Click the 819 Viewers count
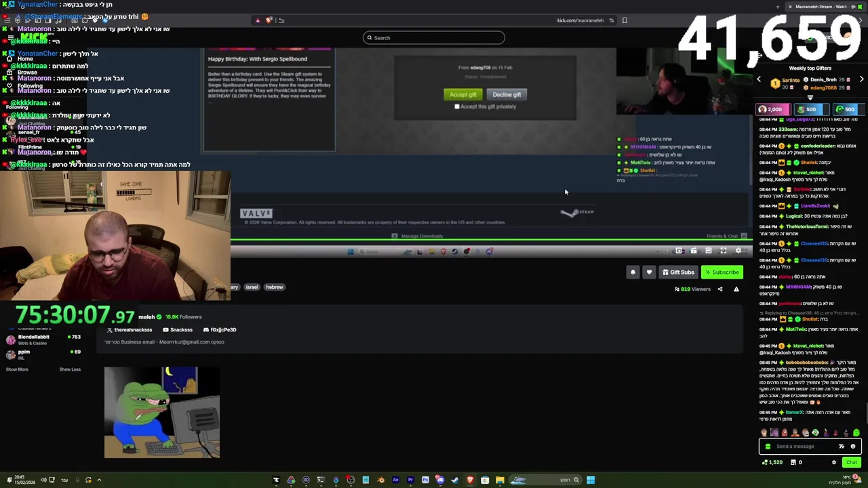The width and height of the screenshot is (868, 488). pos(692,289)
